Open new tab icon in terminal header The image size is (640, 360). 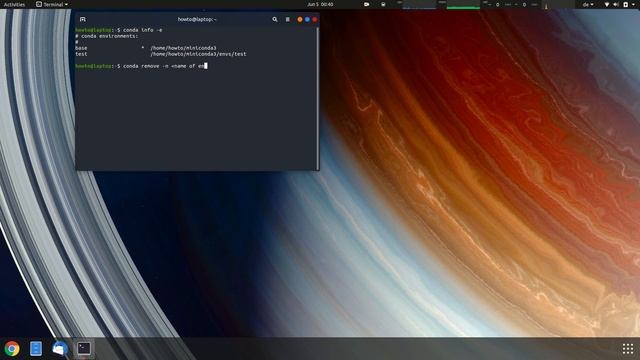(x=82, y=19)
